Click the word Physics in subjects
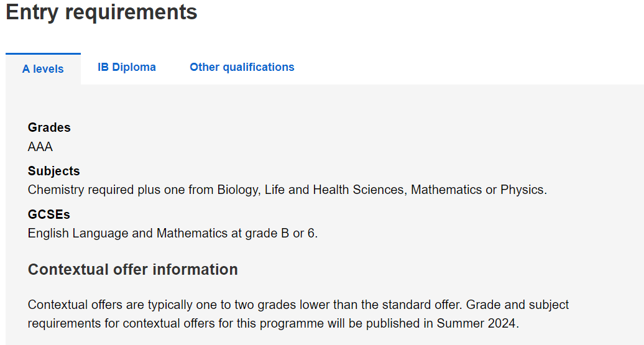 coord(523,190)
